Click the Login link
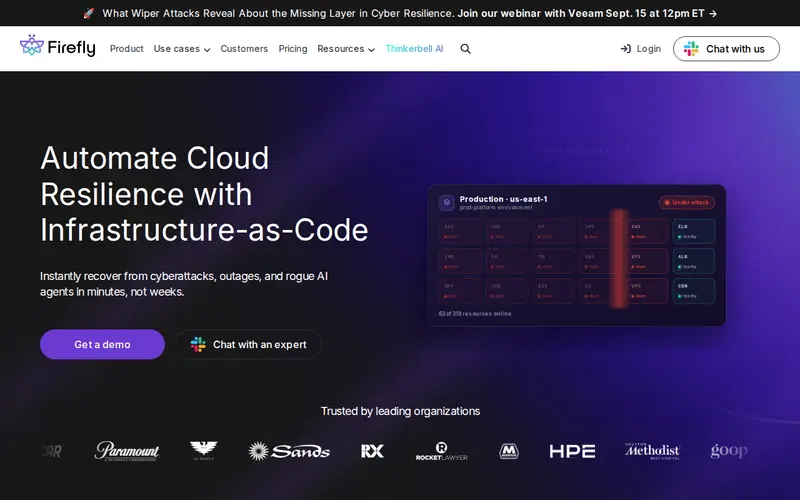The image size is (800, 500). click(640, 49)
